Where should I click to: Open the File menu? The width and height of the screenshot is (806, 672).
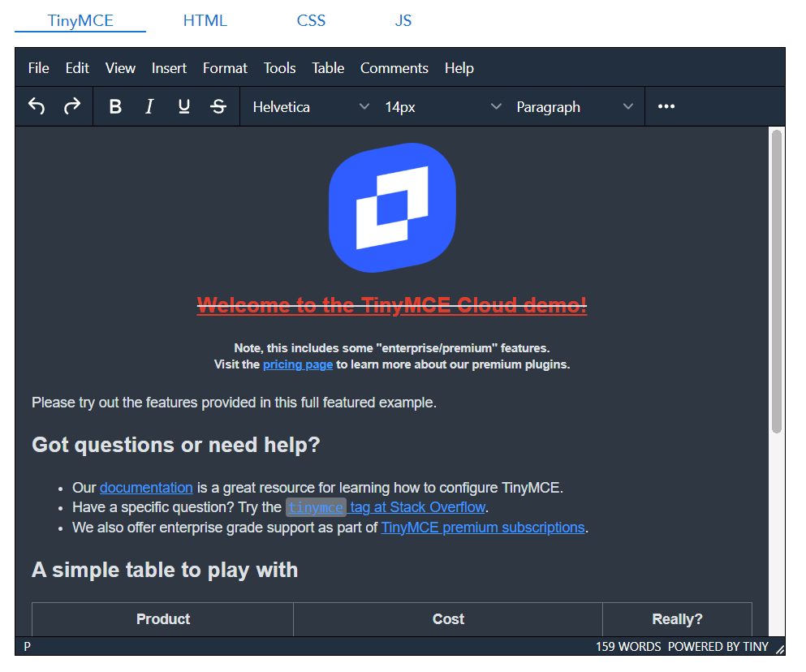(x=38, y=68)
